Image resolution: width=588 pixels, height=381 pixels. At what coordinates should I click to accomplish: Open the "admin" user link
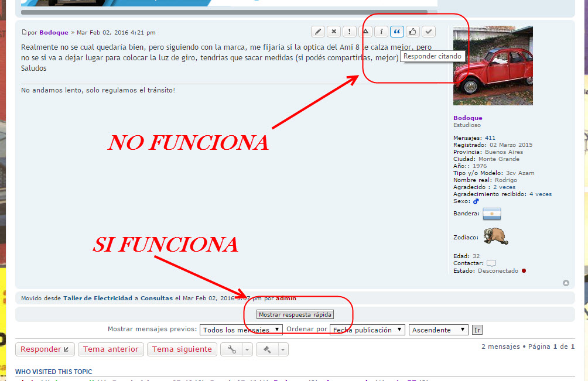click(x=286, y=298)
